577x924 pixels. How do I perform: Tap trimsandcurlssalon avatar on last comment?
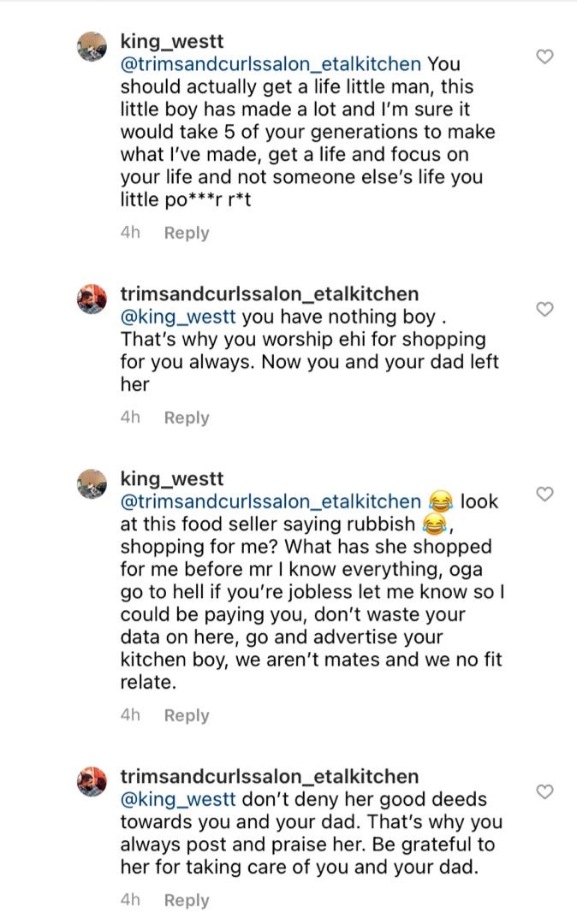click(x=92, y=783)
